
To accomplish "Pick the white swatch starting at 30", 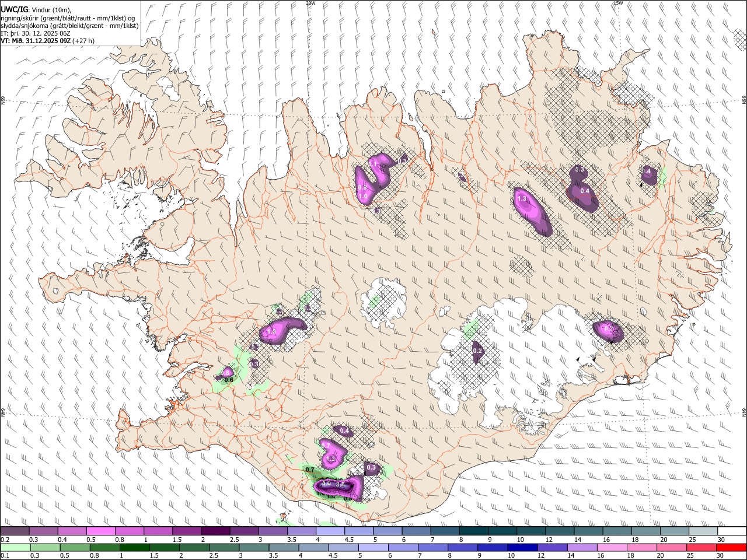I will [x=732, y=531].
